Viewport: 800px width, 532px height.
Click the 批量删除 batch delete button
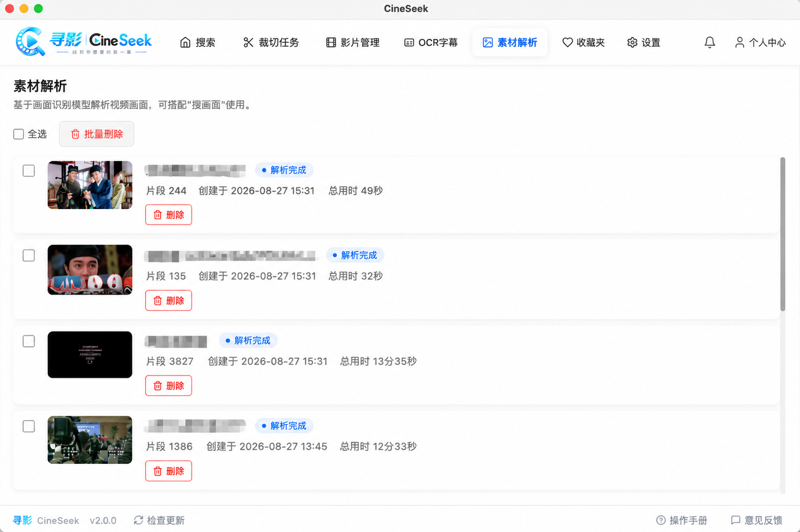97,134
